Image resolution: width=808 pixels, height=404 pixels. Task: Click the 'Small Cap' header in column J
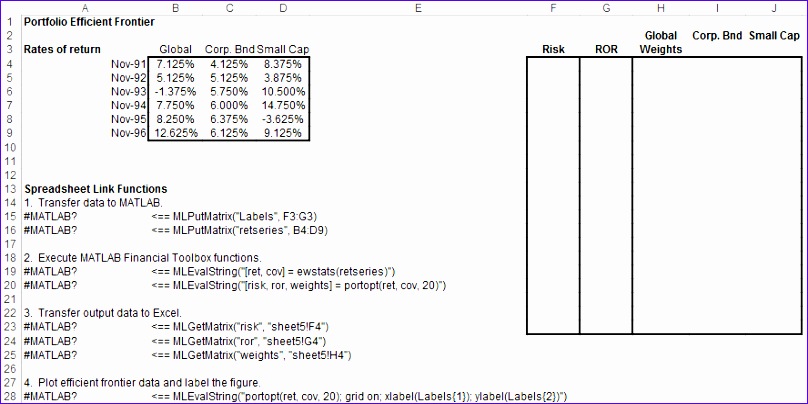click(x=774, y=36)
